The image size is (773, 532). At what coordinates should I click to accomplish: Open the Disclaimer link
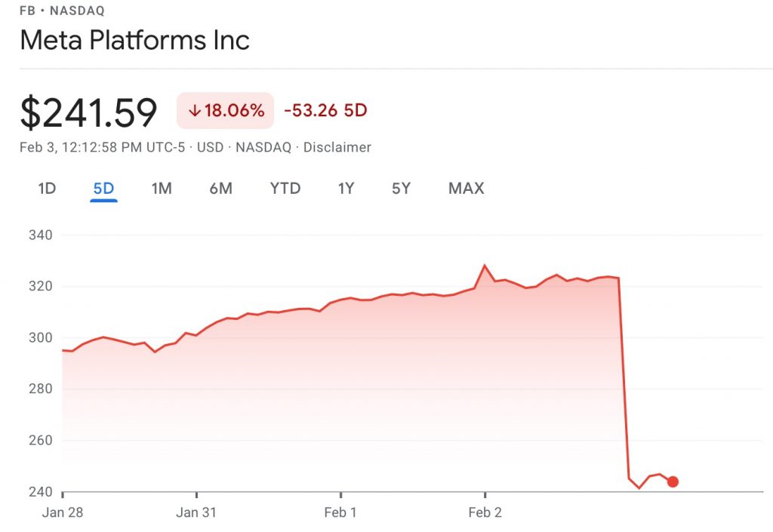coord(337,147)
